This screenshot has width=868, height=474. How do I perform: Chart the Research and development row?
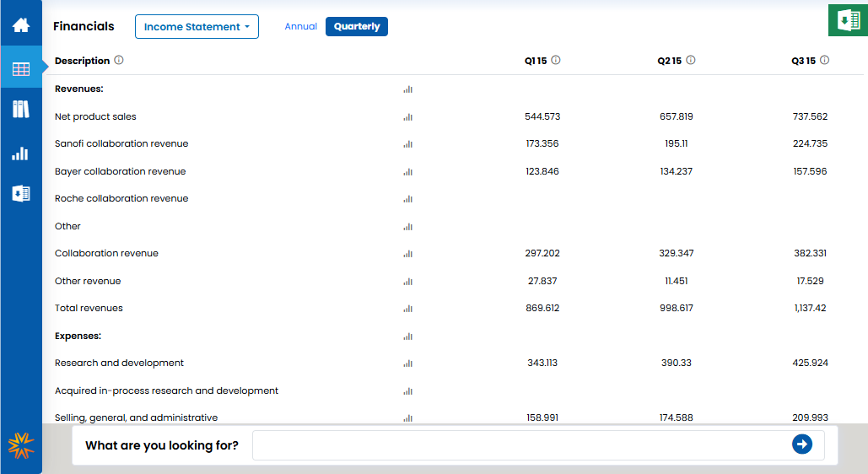pos(408,364)
